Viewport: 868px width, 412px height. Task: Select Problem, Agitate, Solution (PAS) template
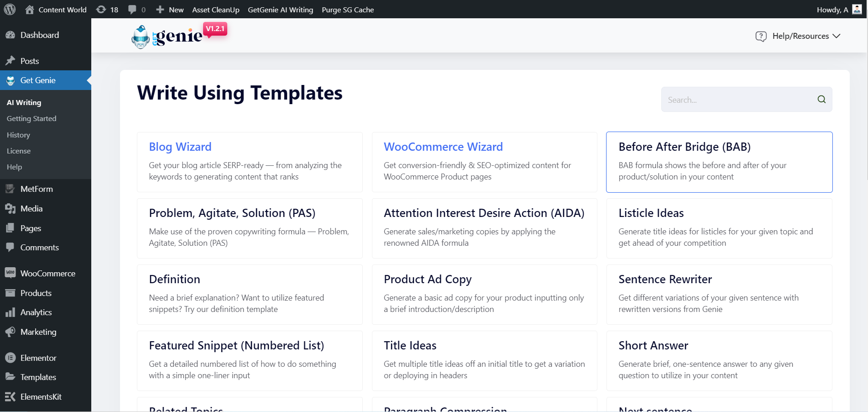[250, 228]
